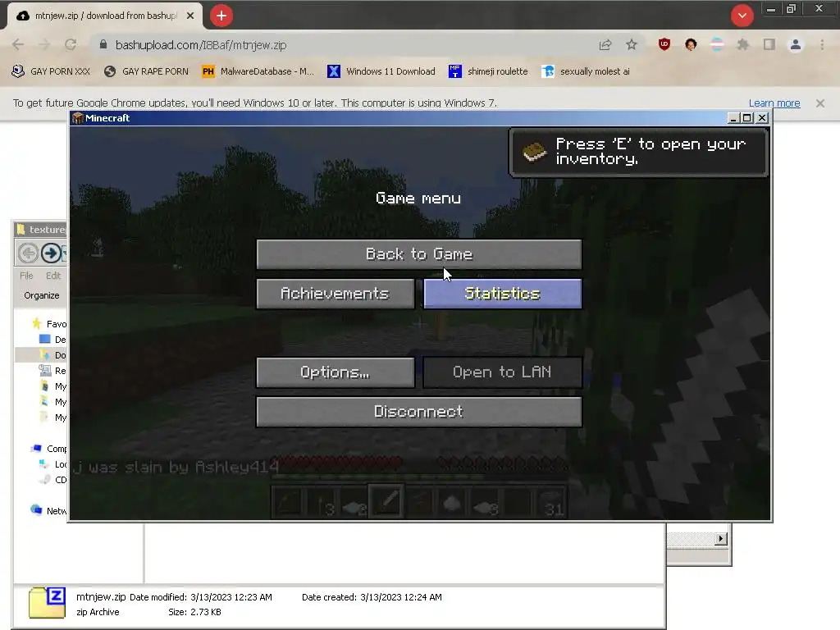Select Desktop under Favorites

[x=53, y=339]
